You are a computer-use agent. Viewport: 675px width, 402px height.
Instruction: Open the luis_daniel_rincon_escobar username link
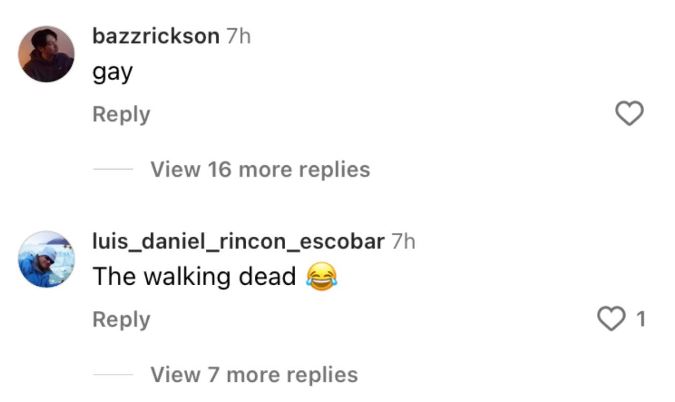pyautogui.click(x=238, y=241)
